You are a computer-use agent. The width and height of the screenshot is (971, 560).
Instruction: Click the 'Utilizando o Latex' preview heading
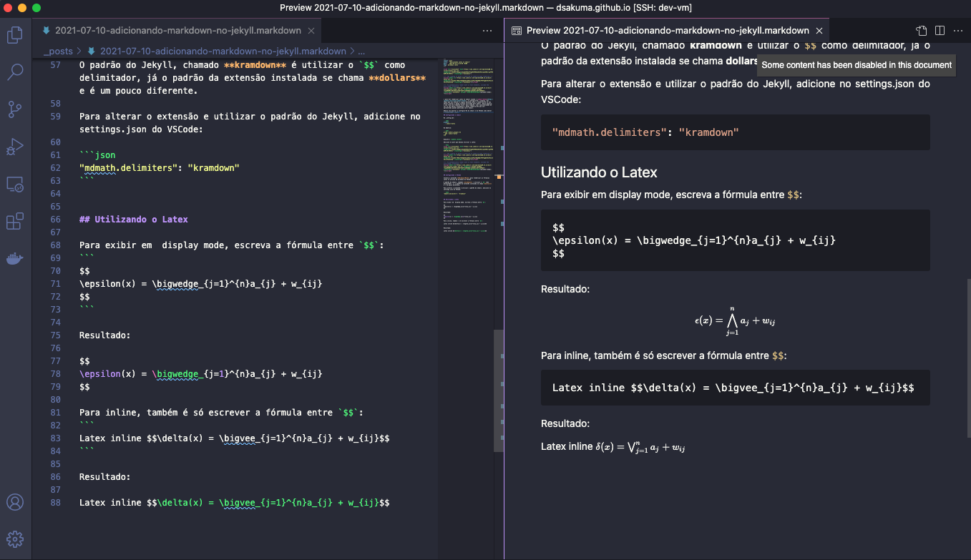599,172
